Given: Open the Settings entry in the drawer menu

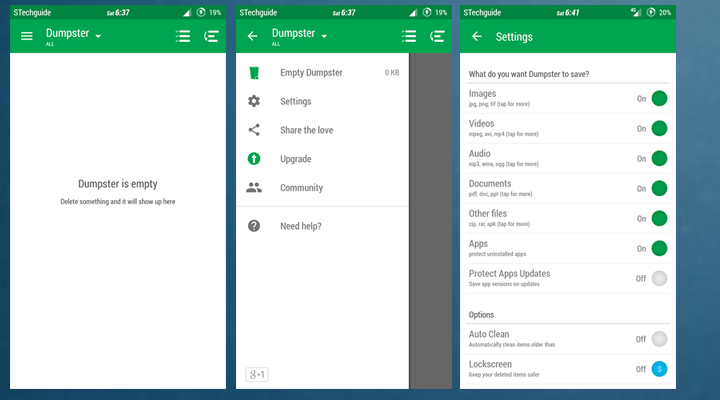Looking at the screenshot, I should coord(295,101).
